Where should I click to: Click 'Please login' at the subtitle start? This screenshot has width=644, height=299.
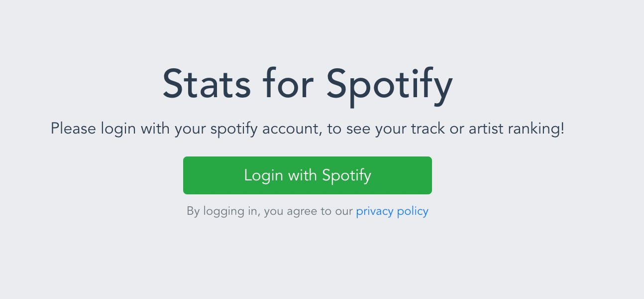93,129
